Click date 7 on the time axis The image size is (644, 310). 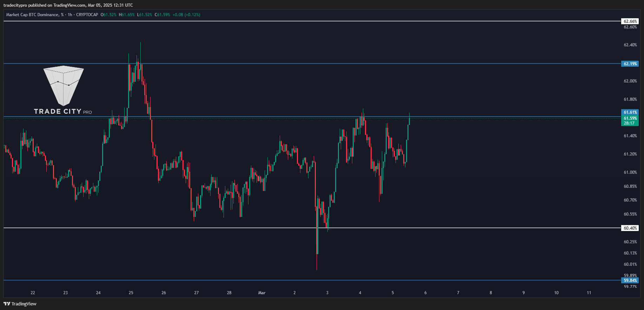(458, 293)
